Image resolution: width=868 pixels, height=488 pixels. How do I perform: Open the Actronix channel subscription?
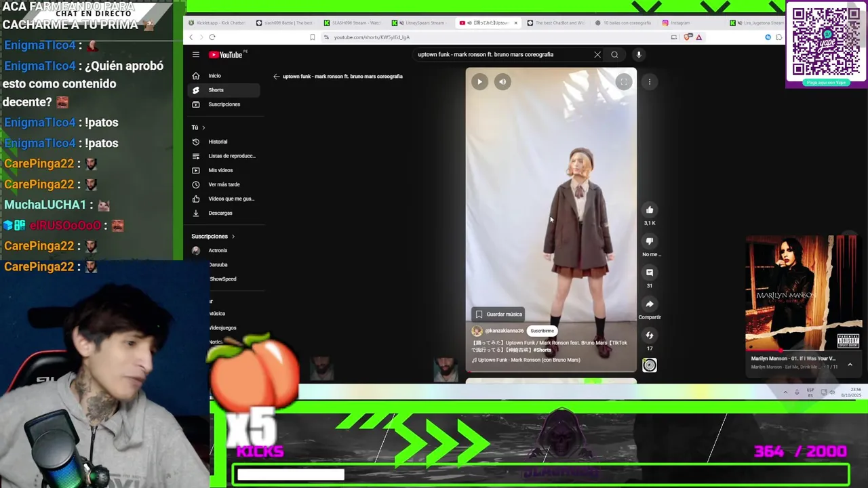click(x=224, y=251)
